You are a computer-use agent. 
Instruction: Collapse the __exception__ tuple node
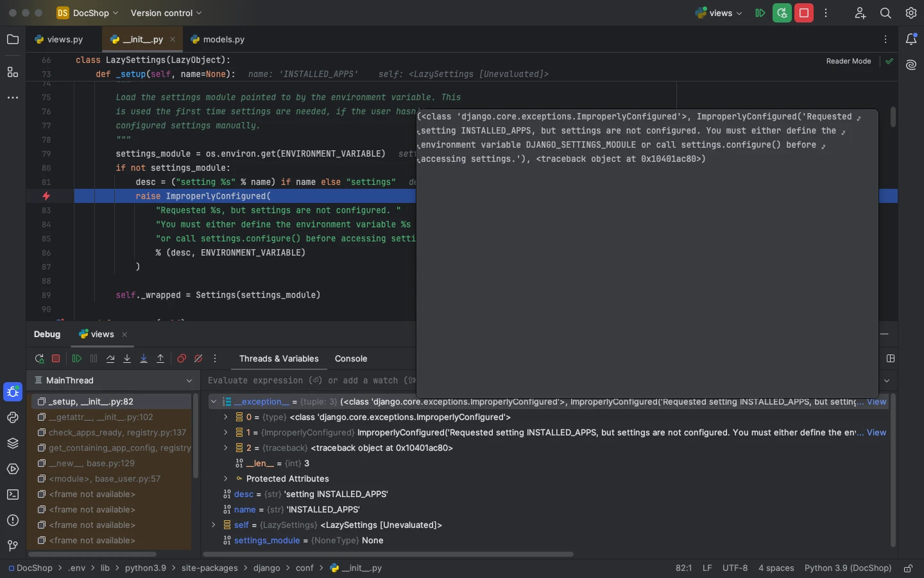[214, 402]
